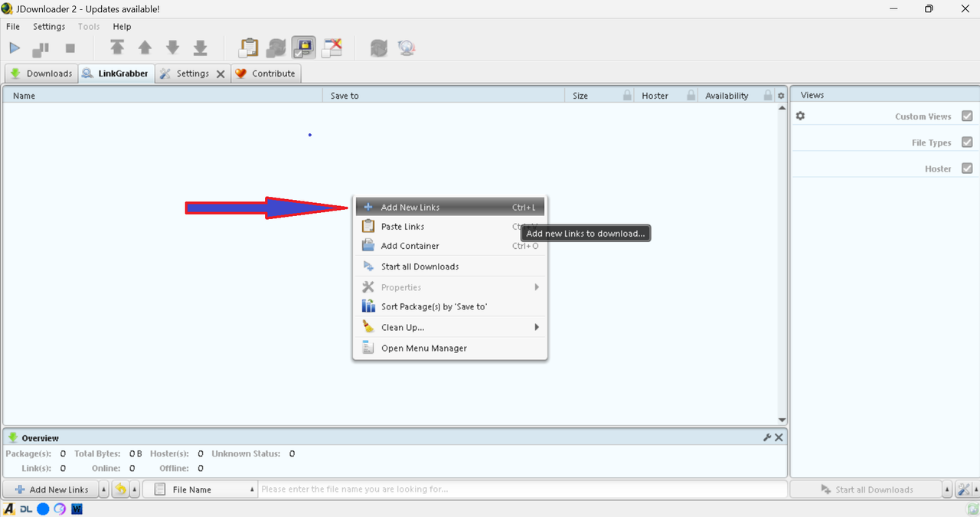Select the LinkGrabber tab
980x517 pixels.
click(x=116, y=74)
